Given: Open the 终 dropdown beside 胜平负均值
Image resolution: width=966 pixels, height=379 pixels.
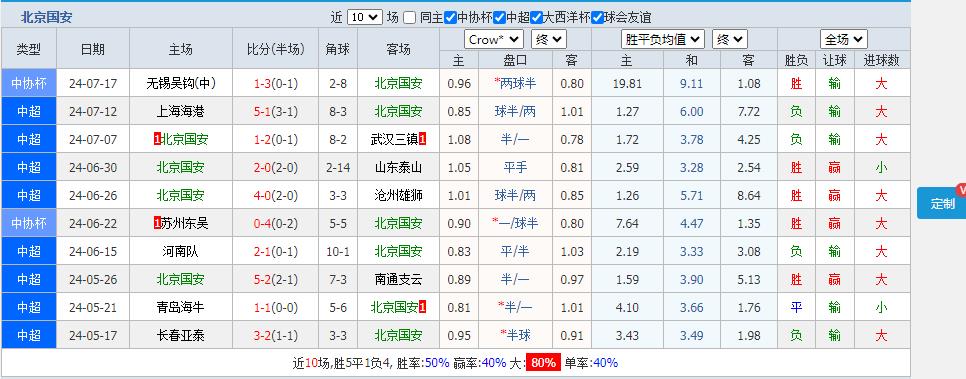Looking at the screenshot, I should (x=729, y=39).
